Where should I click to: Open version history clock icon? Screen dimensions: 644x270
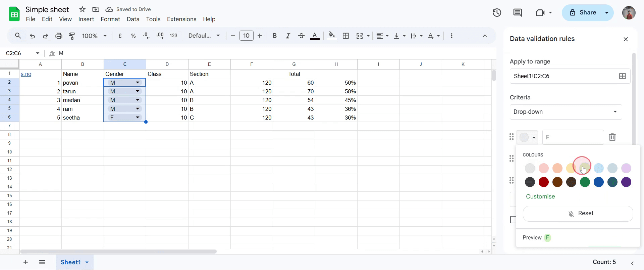point(497,13)
